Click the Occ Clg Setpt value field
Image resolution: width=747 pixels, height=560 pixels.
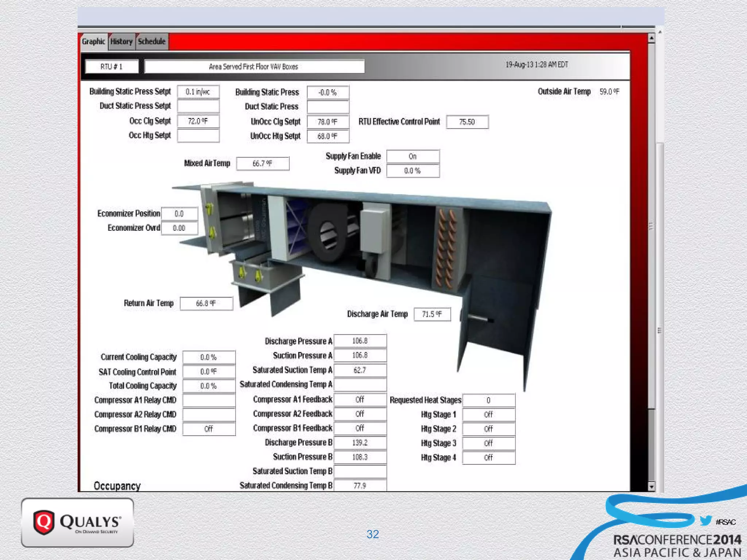(x=198, y=121)
